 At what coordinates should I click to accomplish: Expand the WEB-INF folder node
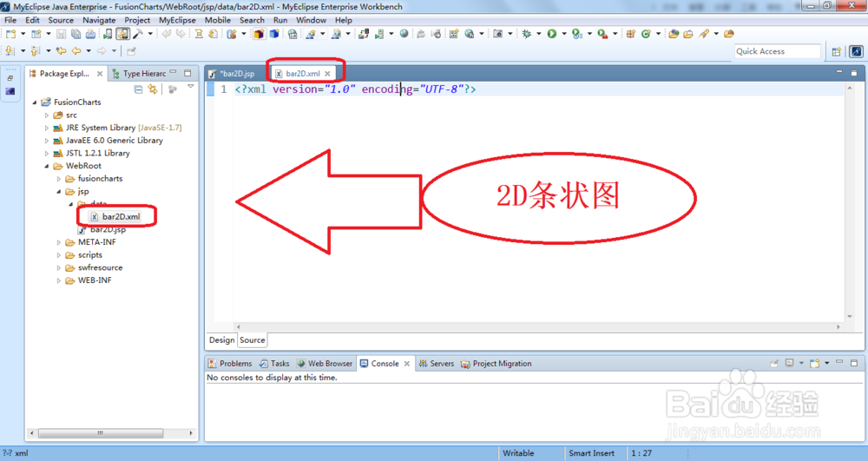pos(59,280)
